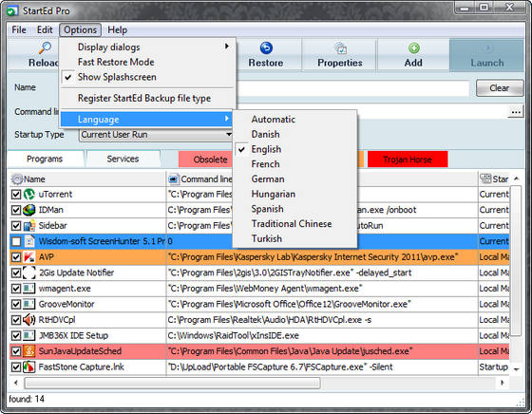Screen dimensions: 532x414
Task: Uncheck the AVP startup entry
Action: pos(16,257)
